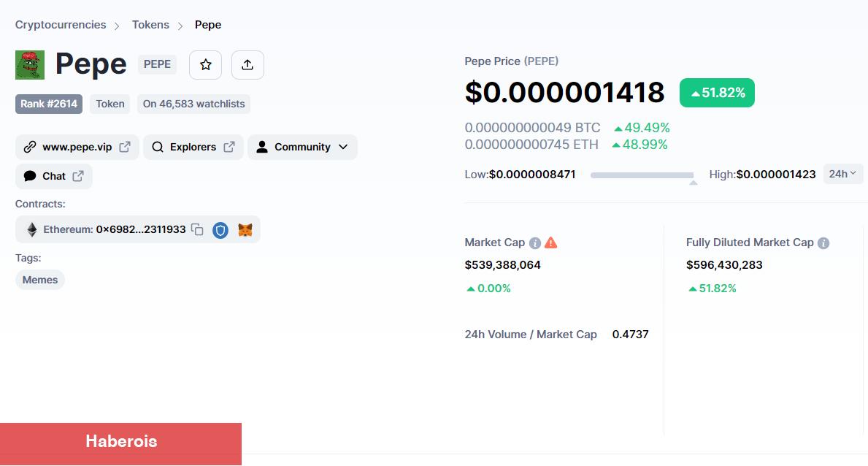Open the www.pepe.vip website link
The height and width of the screenshot is (466, 868).
77,147
